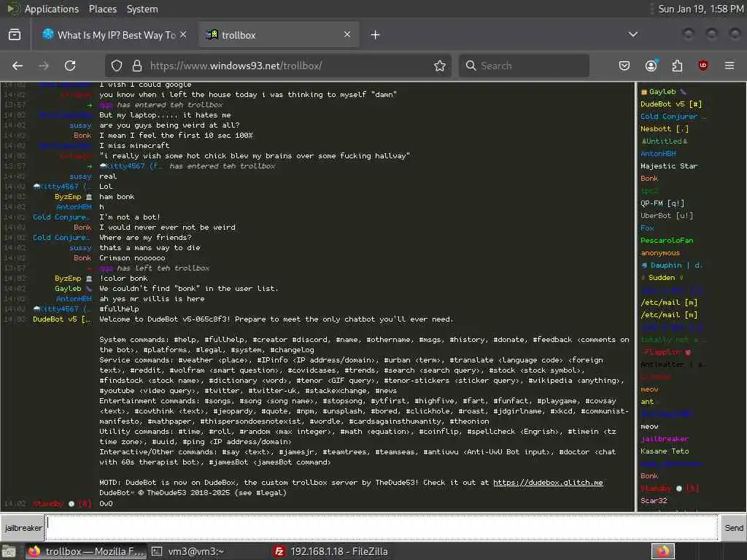The image size is (747, 560).
Task: Go back to the previous page
Action: click(18, 66)
